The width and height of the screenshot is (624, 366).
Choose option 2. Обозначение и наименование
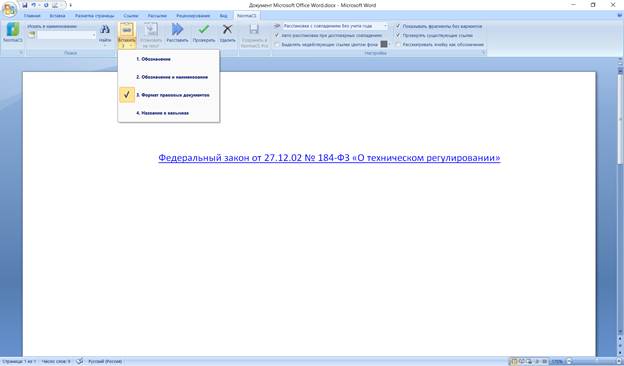tap(169, 77)
